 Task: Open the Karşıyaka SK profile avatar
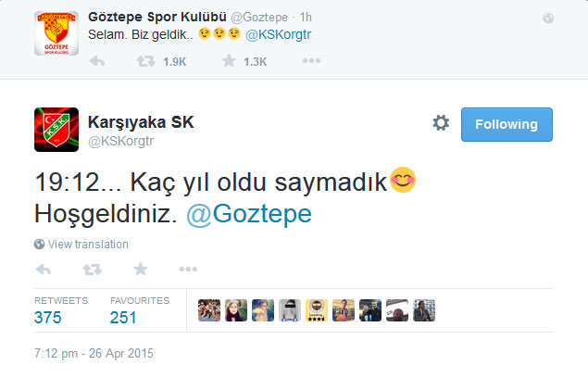click(56, 130)
